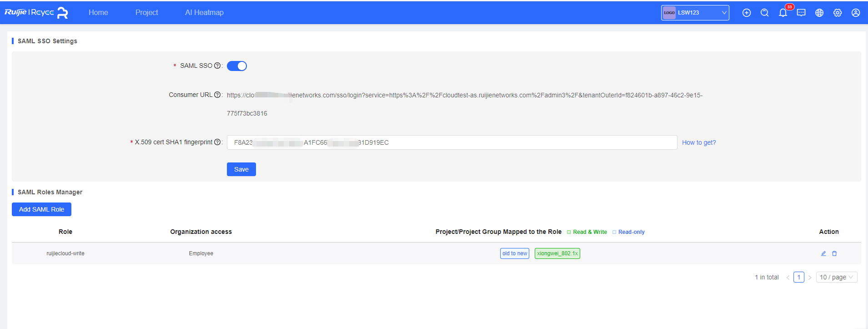The image size is (868, 329).
Task: Click the Consumer URL help icon
Action: (217, 95)
